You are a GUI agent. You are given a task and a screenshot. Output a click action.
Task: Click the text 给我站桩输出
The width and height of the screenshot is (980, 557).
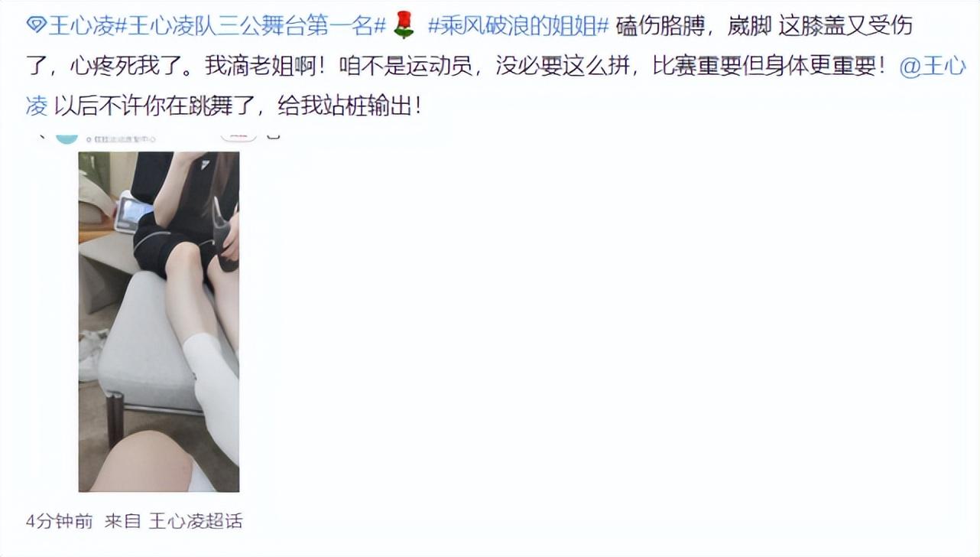345,106
